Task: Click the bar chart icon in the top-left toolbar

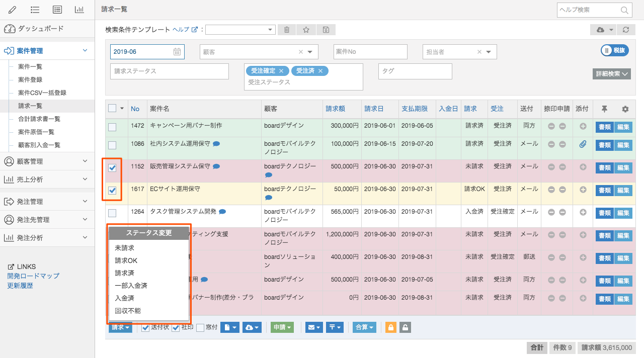Action: click(x=79, y=10)
